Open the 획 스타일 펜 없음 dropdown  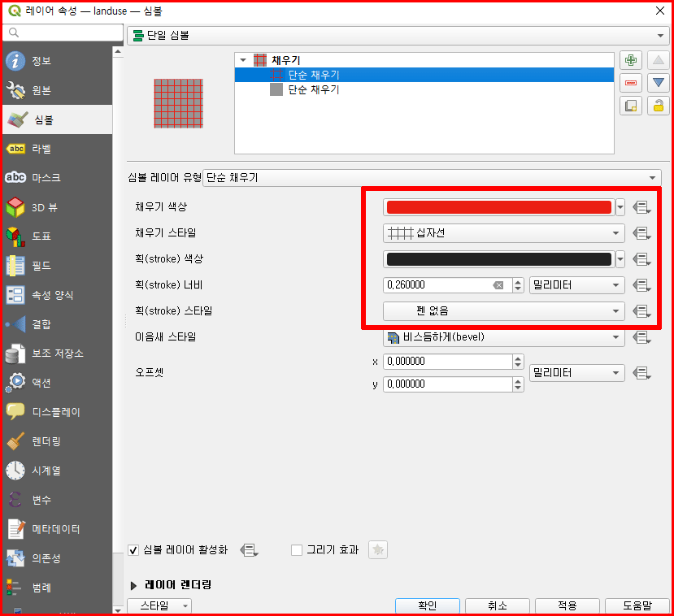coord(504,311)
